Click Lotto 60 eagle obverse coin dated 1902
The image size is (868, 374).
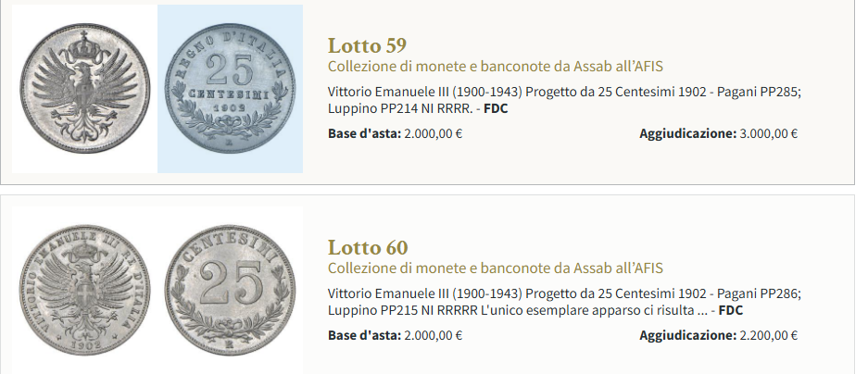tap(85, 290)
